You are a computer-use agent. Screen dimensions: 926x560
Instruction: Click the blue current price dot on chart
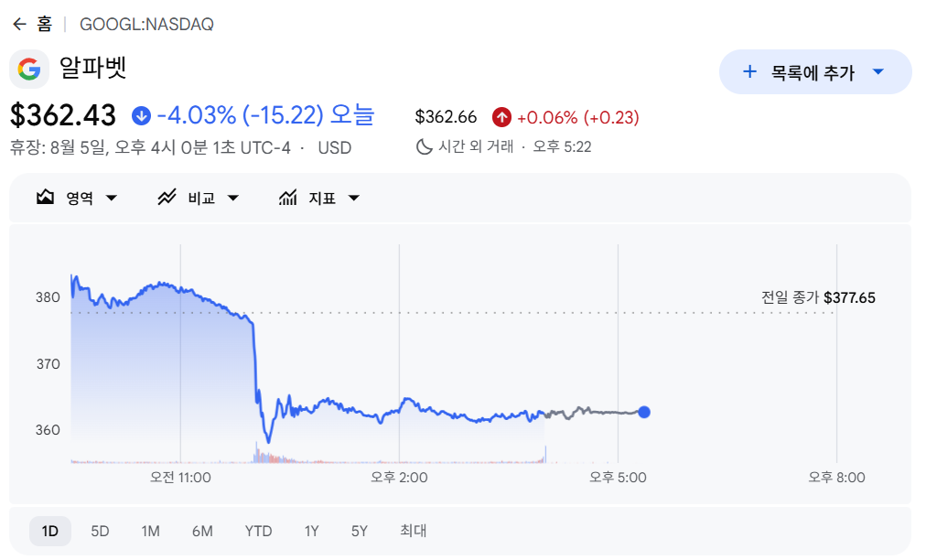[644, 413]
